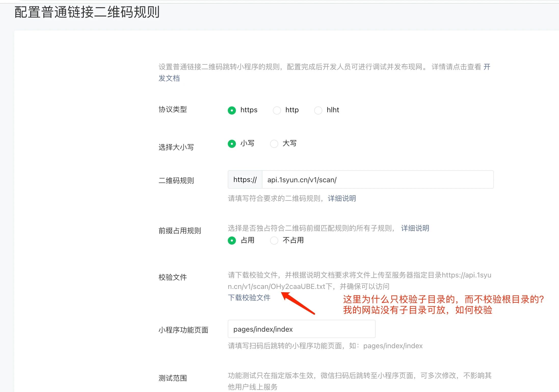Click the 小程序功能页面 path input field
This screenshot has width=559, height=392.
(301, 329)
